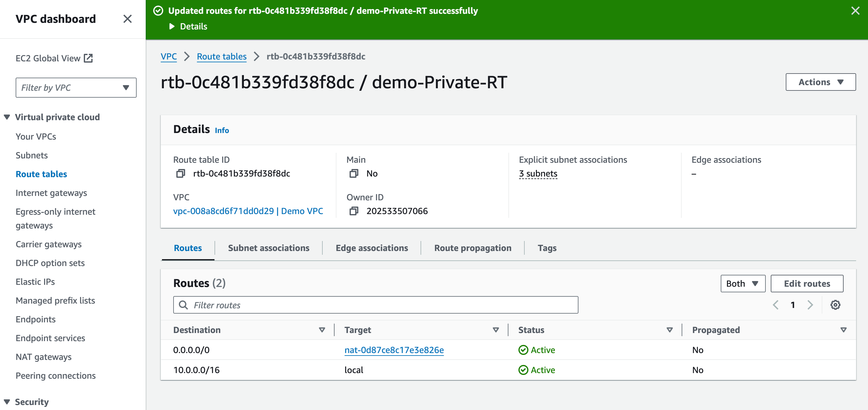868x410 pixels.
Task: Open Endpoints in the sidebar
Action: coord(35,319)
